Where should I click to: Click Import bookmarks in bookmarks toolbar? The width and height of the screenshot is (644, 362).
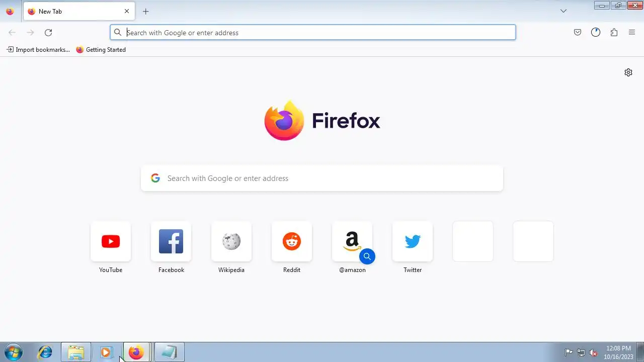(38, 50)
